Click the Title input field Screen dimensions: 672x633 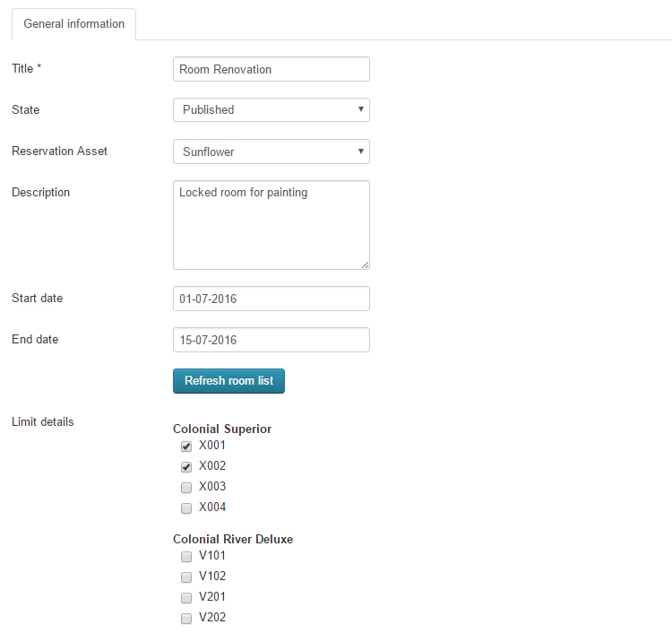[271, 69]
